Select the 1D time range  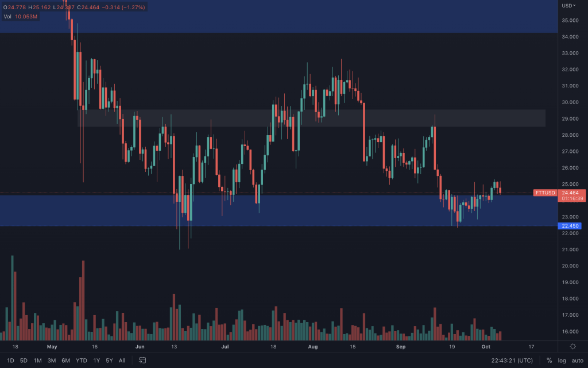click(10, 361)
